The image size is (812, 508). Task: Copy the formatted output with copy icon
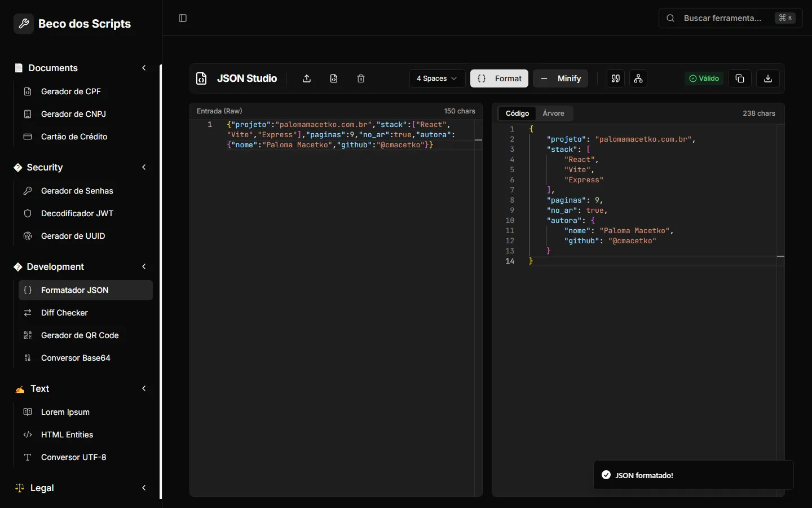[x=740, y=78]
